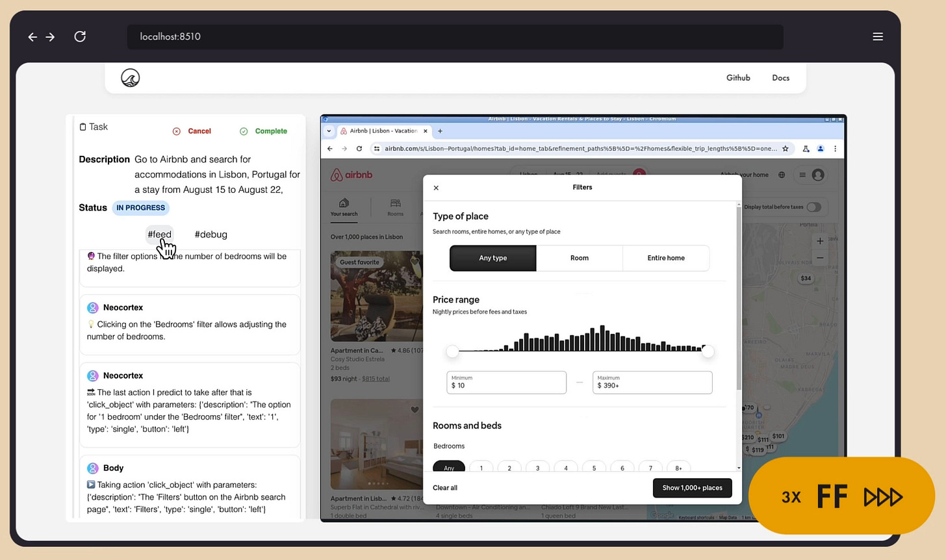
Task: Bookmark the Airbnb page with the star
Action: coord(786,149)
